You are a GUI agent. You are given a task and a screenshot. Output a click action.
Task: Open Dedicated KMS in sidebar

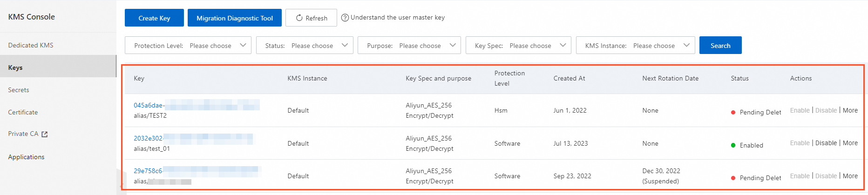(31, 45)
